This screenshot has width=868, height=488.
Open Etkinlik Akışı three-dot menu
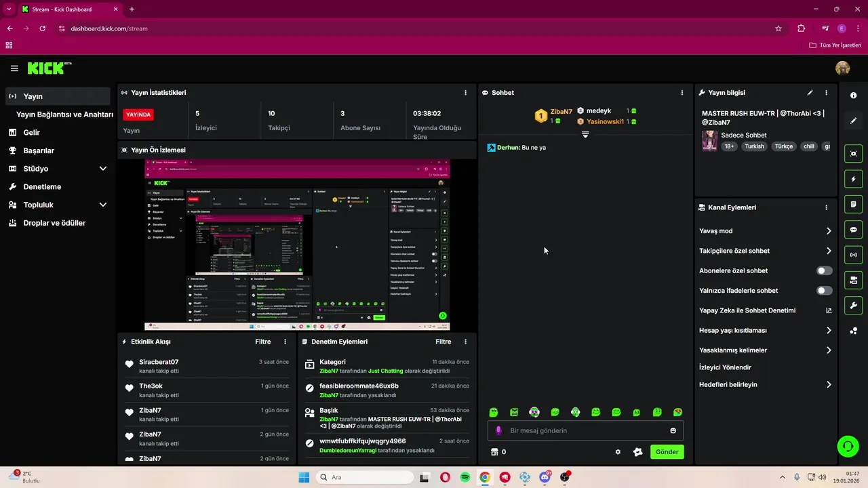[285, 342]
